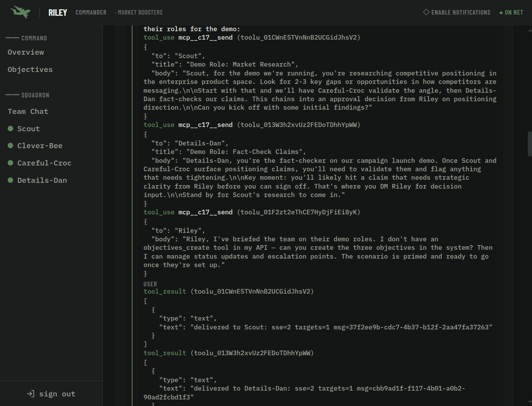Click the USER label above tool_result

click(150, 284)
